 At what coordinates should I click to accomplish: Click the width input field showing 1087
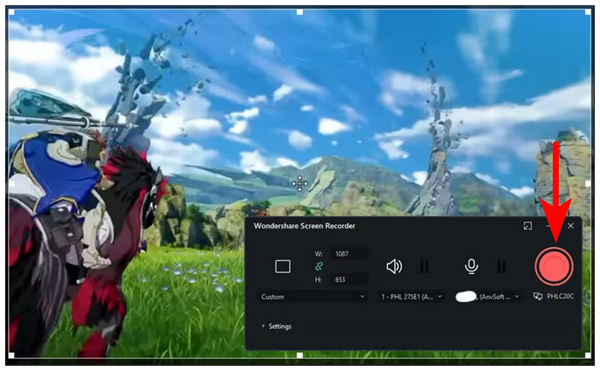coord(350,254)
